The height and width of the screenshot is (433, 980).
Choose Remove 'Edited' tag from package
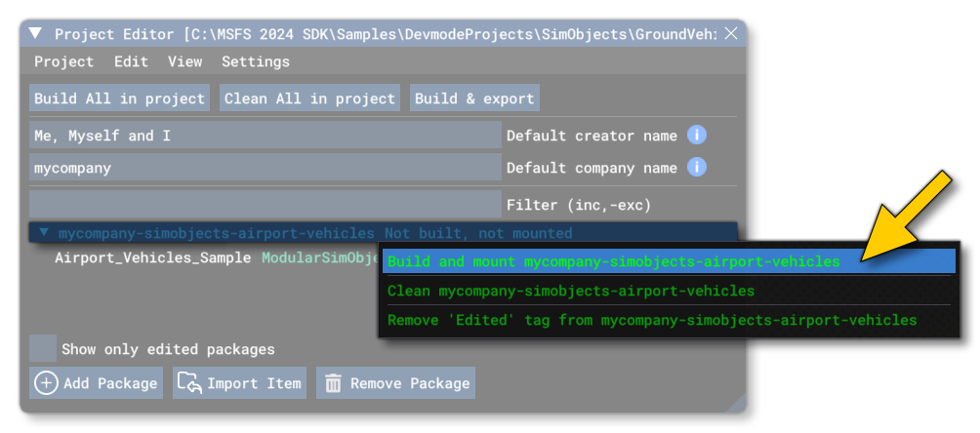pos(669,320)
